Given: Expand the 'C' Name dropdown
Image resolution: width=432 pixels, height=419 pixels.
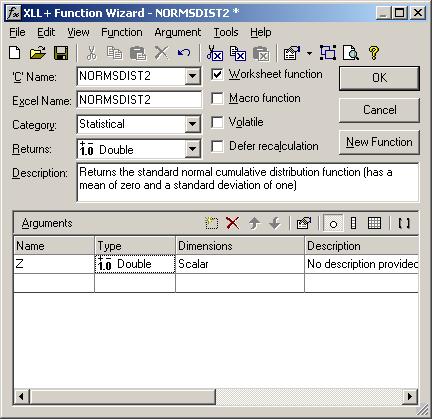Looking at the screenshot, I should coord(193,76).
